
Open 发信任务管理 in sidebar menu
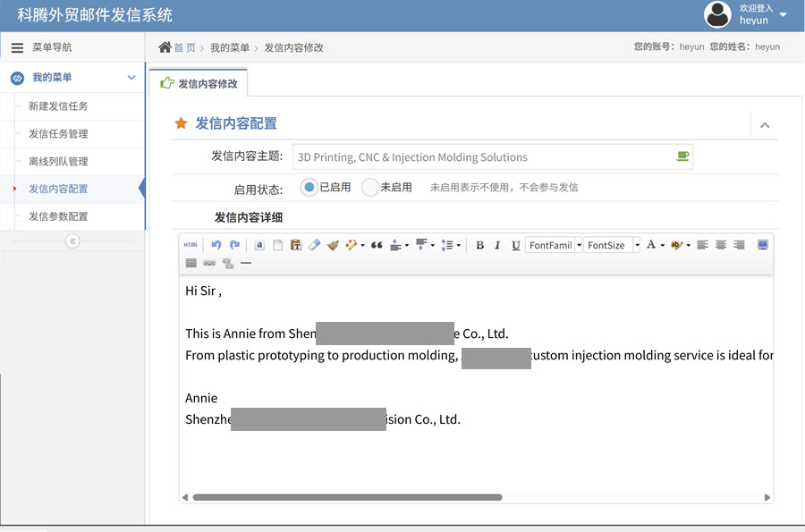pos(58,134)
